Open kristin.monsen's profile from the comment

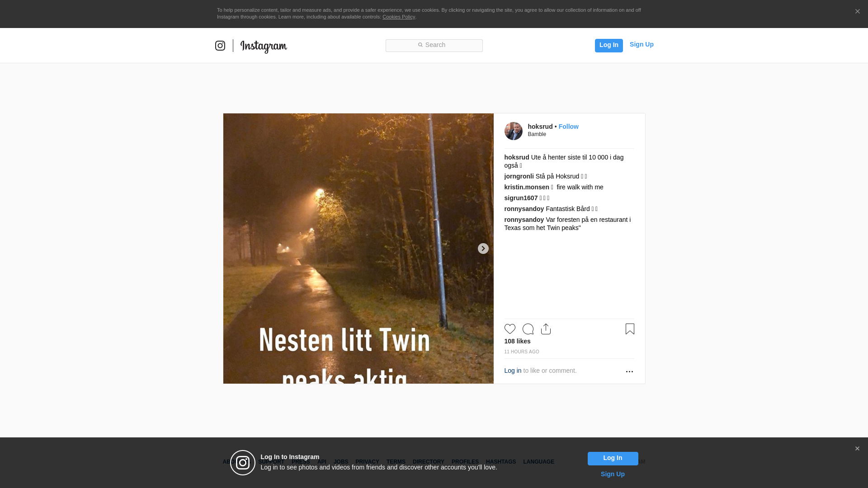click(527, 187)
